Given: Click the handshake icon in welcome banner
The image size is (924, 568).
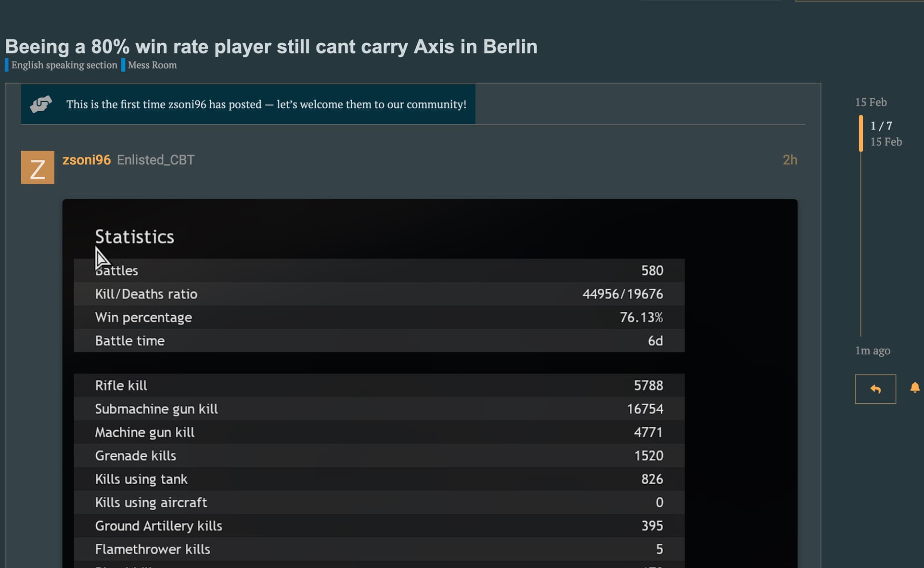Looking at the screenshot, I should coord(41,104).
